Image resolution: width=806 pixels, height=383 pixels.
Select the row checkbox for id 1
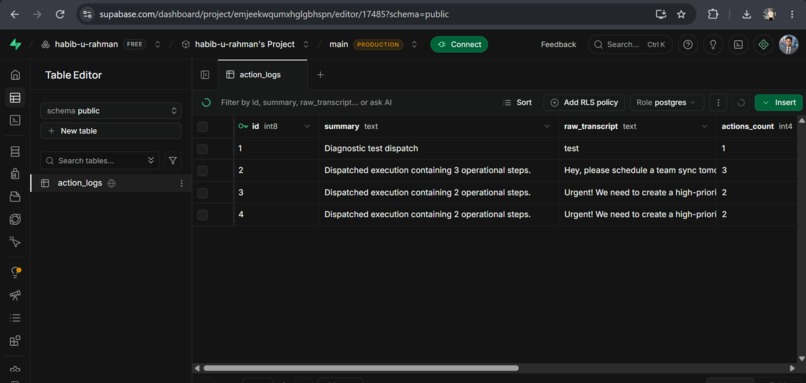pyautogui.click(x=203, y=149)
